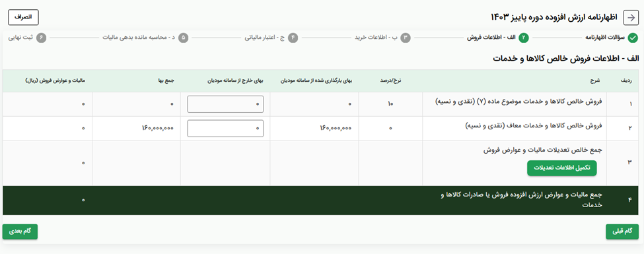The image size is (644, 254).
Task: Click ۱۶۰,۰۰۰,۰۰۰ under بهای بارگذاری شده
Action: 335,129
